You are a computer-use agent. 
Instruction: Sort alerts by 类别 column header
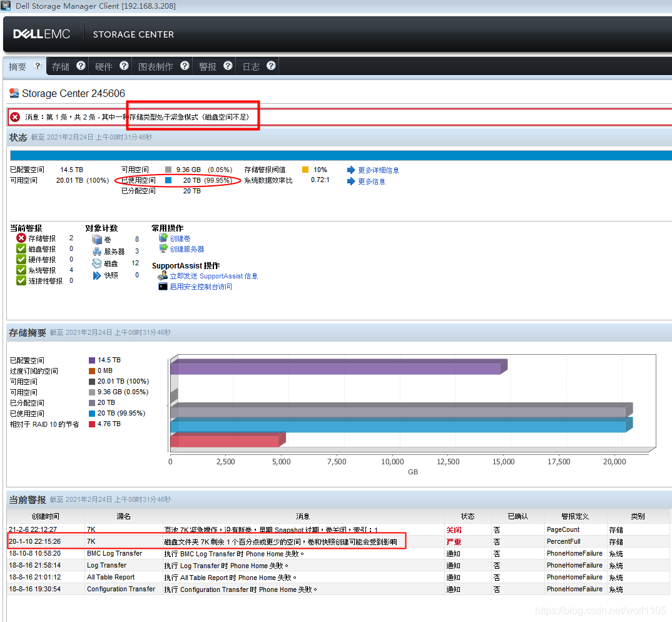point(638,516)
